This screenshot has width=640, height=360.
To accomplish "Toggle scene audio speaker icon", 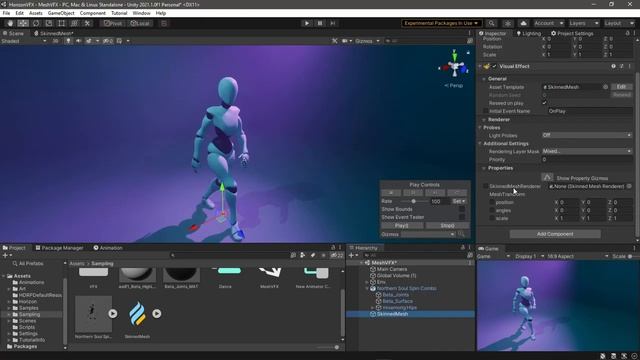I will 78,41.
